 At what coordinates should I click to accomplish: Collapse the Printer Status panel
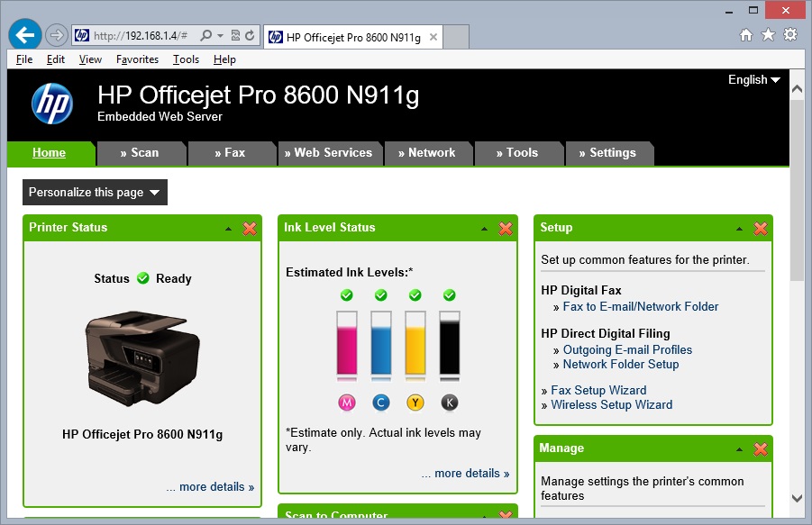(x=228, y=229)
